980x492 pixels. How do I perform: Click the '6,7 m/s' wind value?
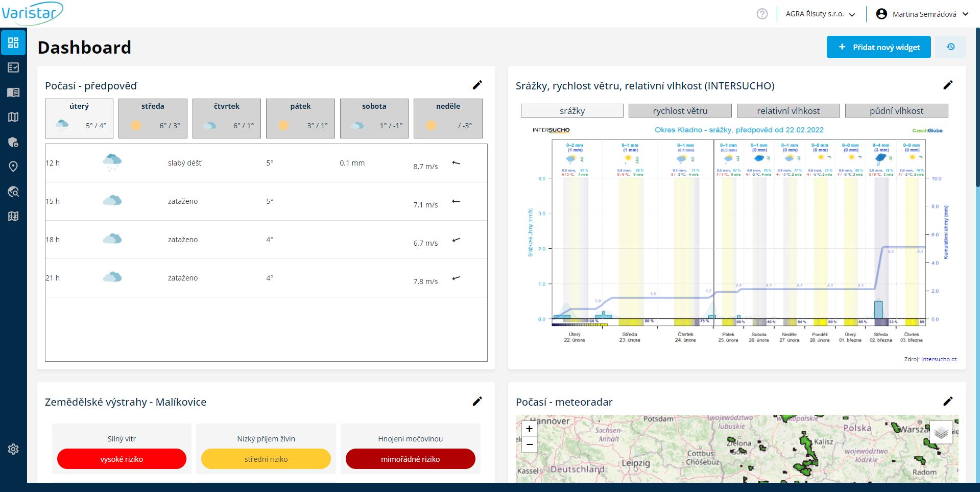425,243
